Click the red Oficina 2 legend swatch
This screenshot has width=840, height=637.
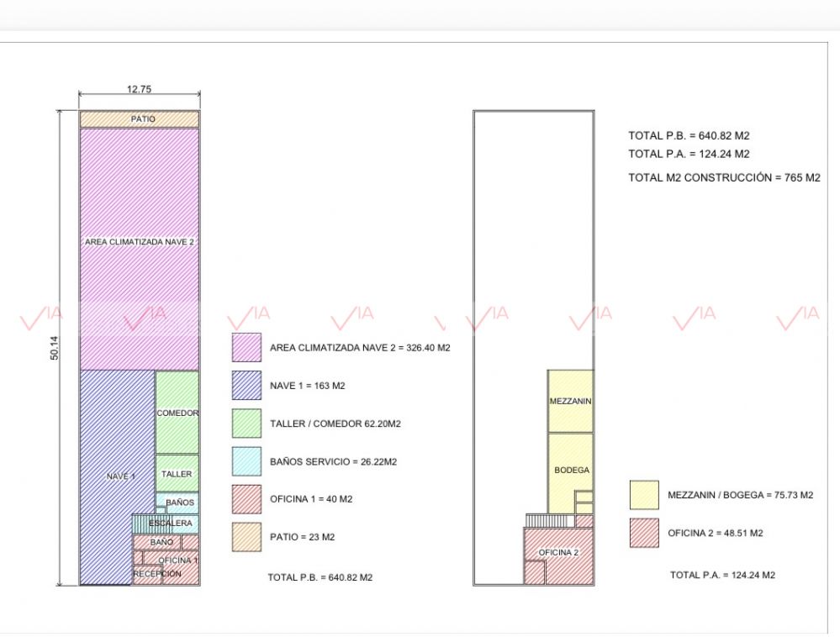(x=644, y=533)
